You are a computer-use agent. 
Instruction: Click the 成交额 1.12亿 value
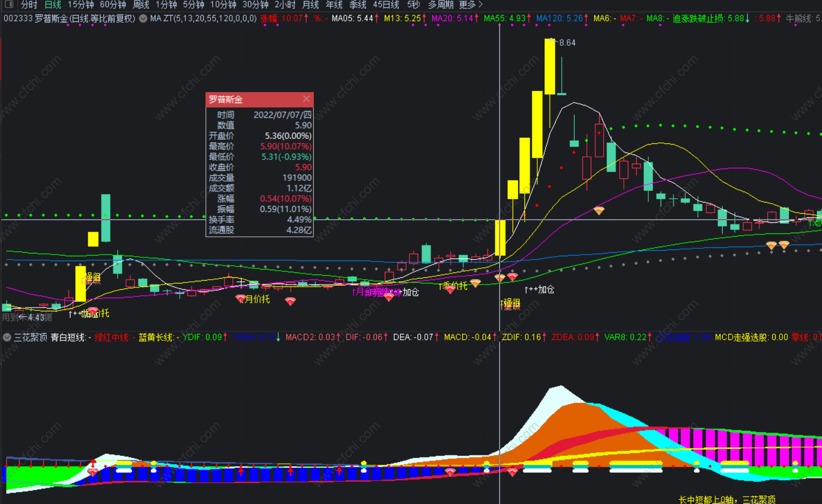pyautogui.click(x=299, y=188)
